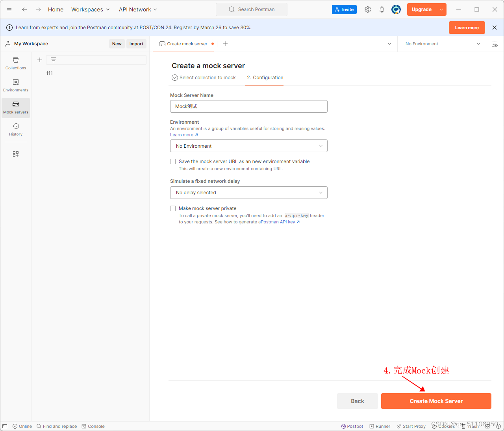Click the Invite button
Viewport: 504px width, 431px height.
[344, 9]
